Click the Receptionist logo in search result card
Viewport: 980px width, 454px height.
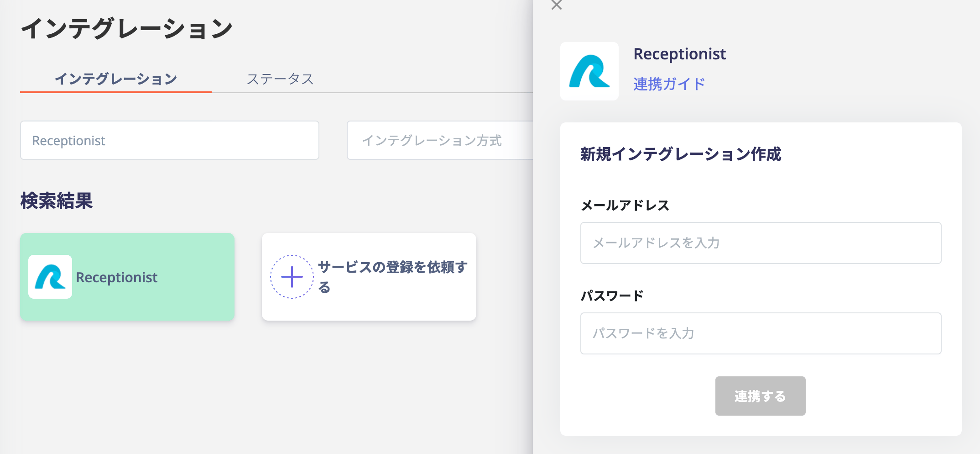(x=50, y=277)
